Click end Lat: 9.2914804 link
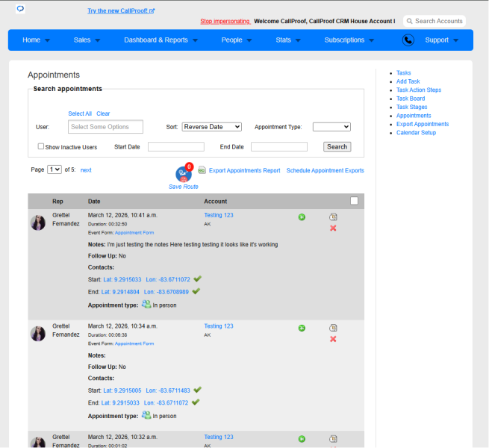This screenshot has height=448, width=489. 120,292
